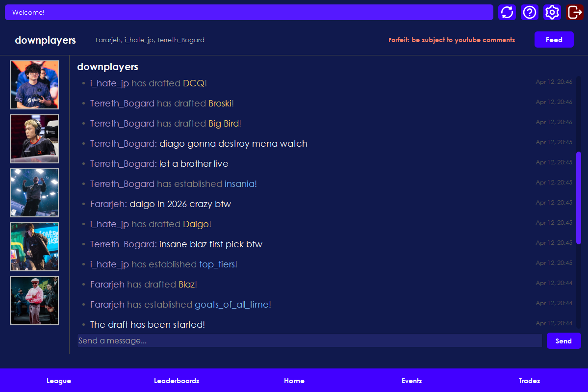Click the downplayers heading above the feed
588x392 pixels.
pos(107,67)
